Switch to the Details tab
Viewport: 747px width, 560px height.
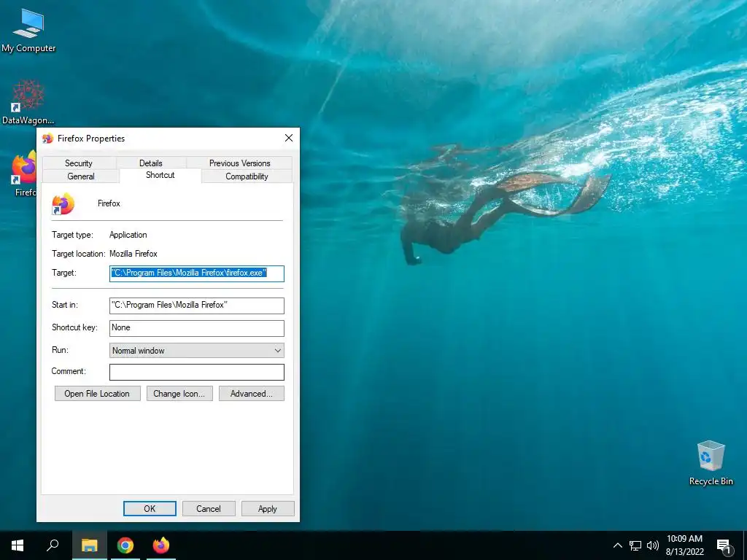150,163
